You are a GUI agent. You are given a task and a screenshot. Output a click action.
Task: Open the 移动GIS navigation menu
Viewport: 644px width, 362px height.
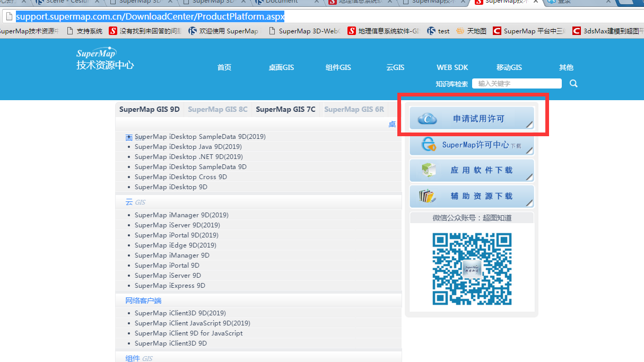[x=509, y=67]
